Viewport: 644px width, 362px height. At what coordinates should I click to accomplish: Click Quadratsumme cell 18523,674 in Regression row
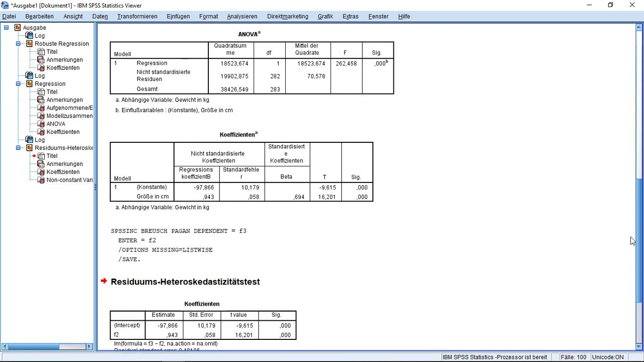coord(234,63)
